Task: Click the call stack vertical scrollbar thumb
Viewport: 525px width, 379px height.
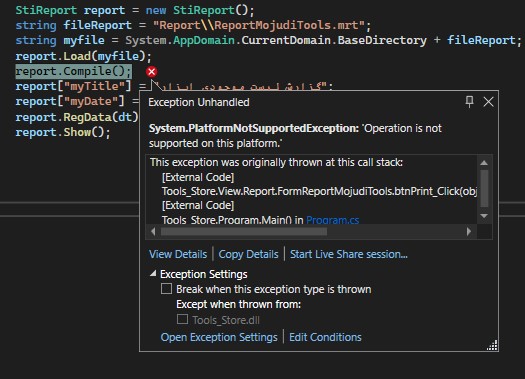Action: coord(484,188)
